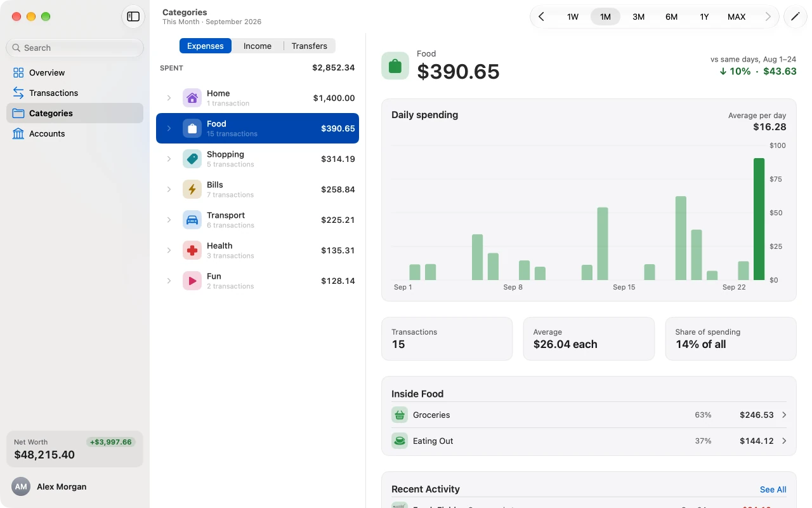Select the MAX time range
Viewport: 812px width, 508px height.
(737, 17)
